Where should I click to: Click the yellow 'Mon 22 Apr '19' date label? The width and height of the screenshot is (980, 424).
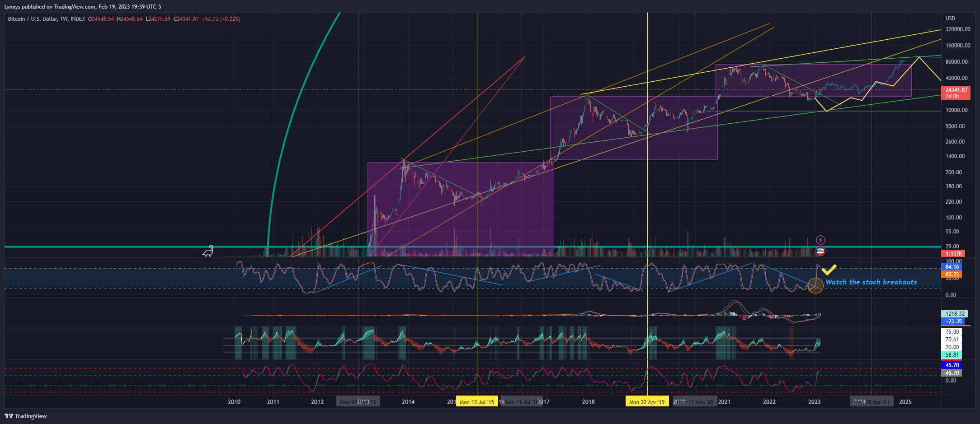pos(647,402)
